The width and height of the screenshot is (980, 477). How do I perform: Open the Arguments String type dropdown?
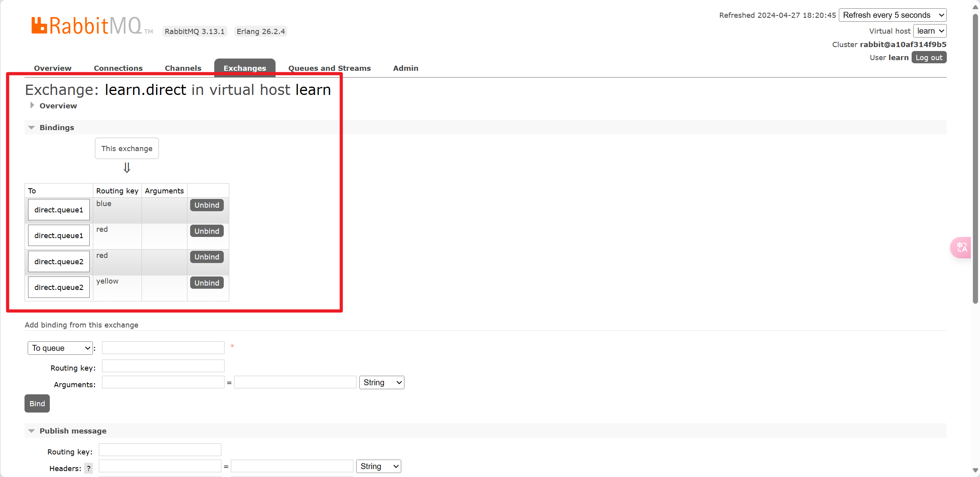[x=381, y=382]
